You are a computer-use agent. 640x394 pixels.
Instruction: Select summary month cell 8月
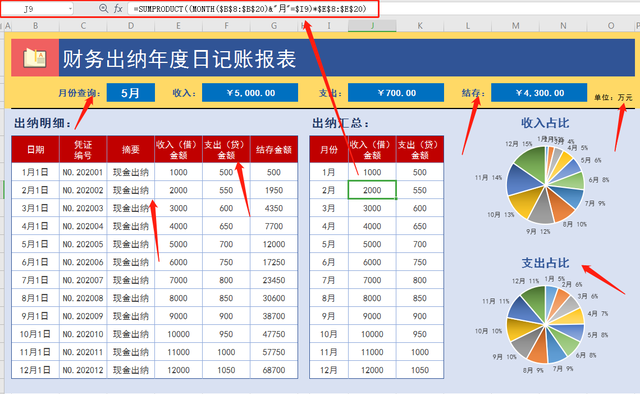point(329,298)
